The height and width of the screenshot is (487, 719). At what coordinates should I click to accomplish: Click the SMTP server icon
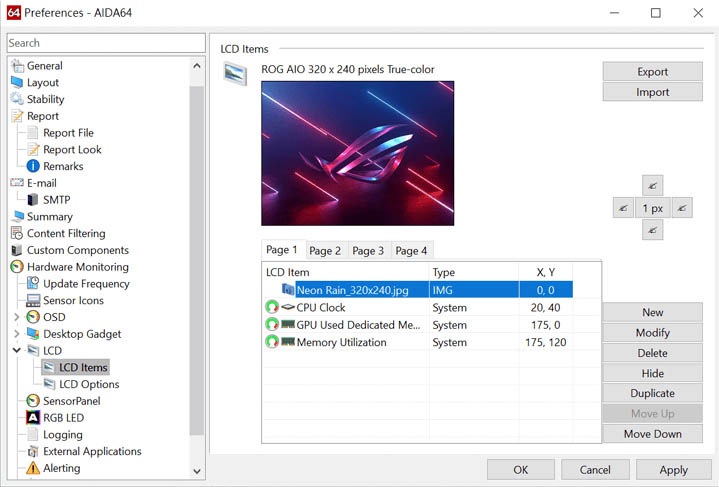pyautogui.click(x=33, y=200)
